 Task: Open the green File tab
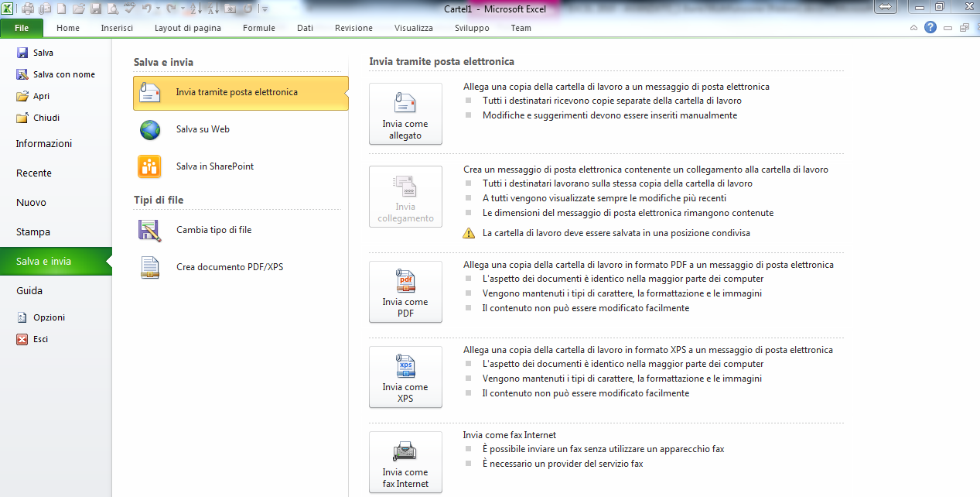pyautogui.click(x=22, y=28)
